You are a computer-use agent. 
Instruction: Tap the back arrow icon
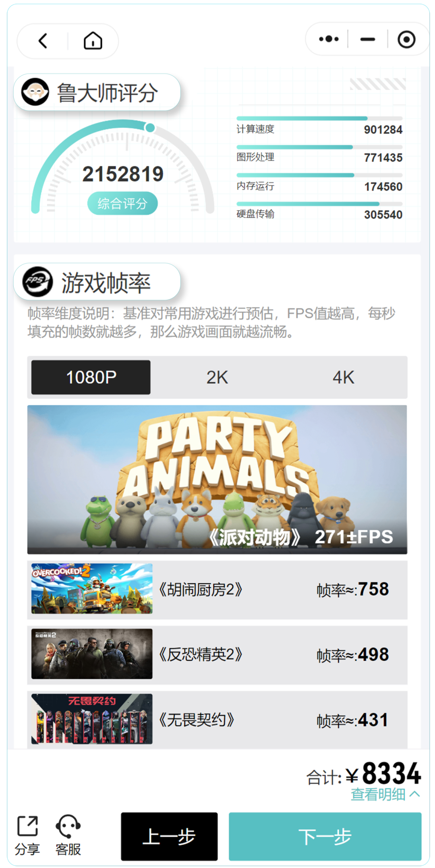tap(43, 41)
